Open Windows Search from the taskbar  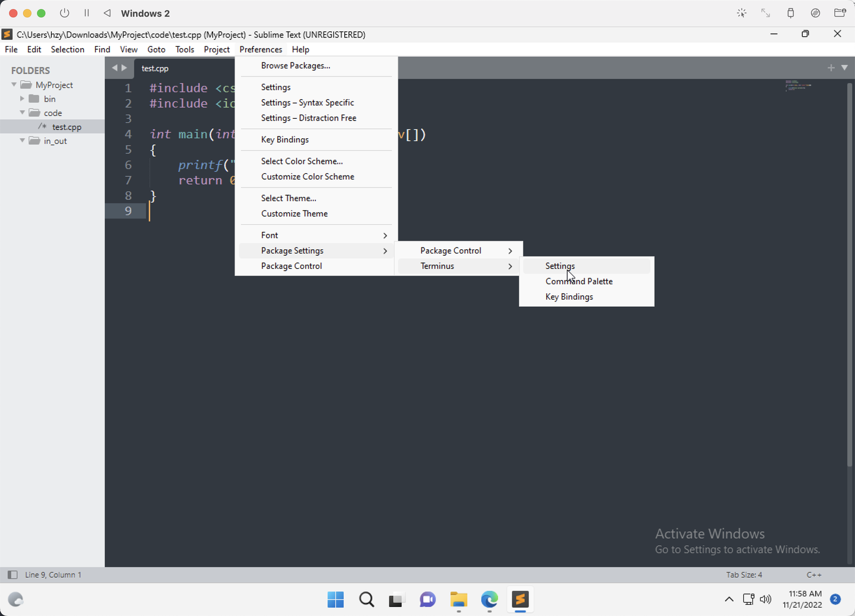pyautogui.click(x=366, y=599)
